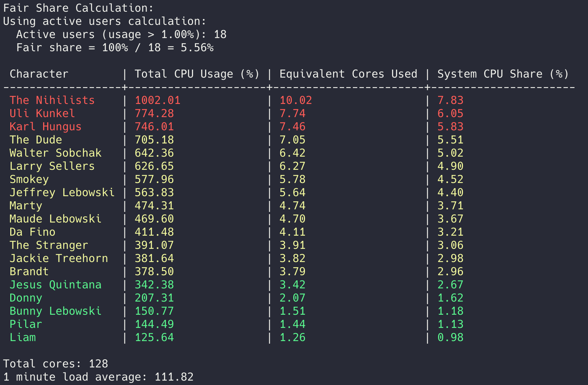The image size is (588, 385).
Task: Click the 'System CPU Share (%)' column header
Action: coord(503,74)
